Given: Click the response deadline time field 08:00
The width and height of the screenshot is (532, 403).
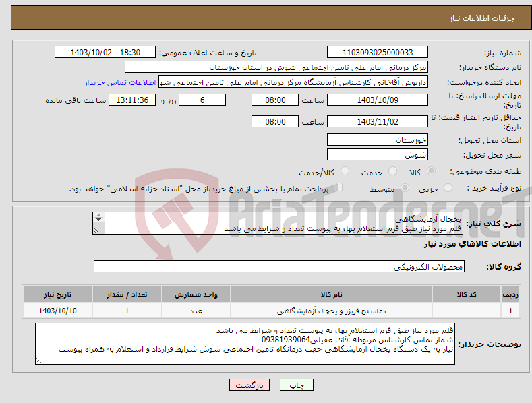Looking at the screenshot, I should pyautogui.click(x=275, y=100).
